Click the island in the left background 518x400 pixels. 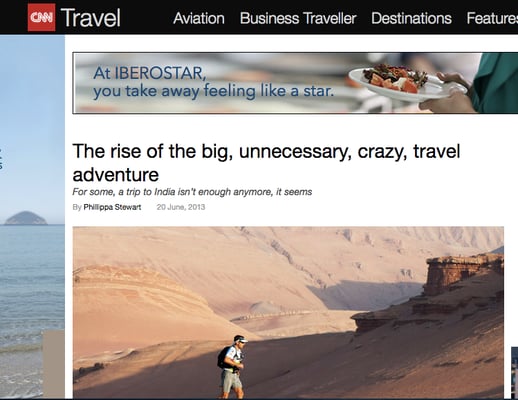(26, 218)
